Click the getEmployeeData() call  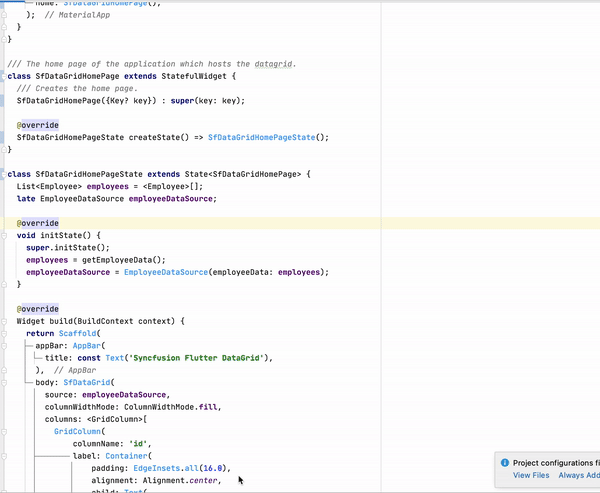[x=122, y=259]
